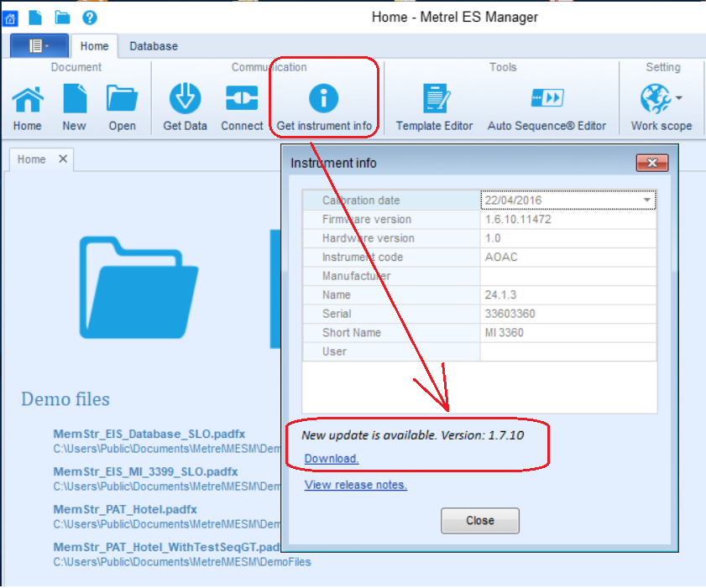The width and height of the screenshot is (706, 588).
Task: Expand the Work scope dropdown
Action: pos(678,97)
